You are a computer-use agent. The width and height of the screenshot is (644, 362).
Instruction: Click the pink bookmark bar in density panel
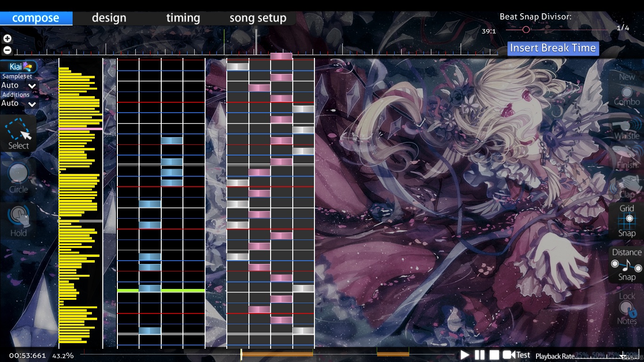[81, 129]
